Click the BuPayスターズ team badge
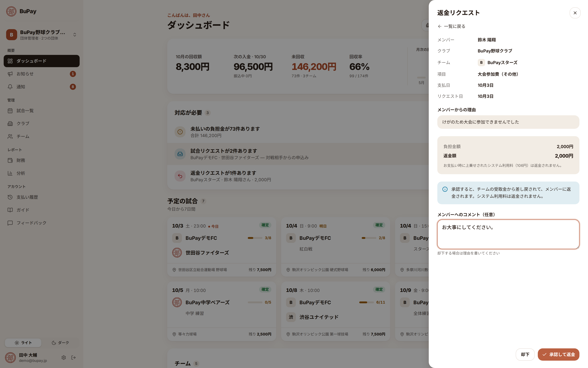This screenshot has width=588, height=368. point(481,63)
